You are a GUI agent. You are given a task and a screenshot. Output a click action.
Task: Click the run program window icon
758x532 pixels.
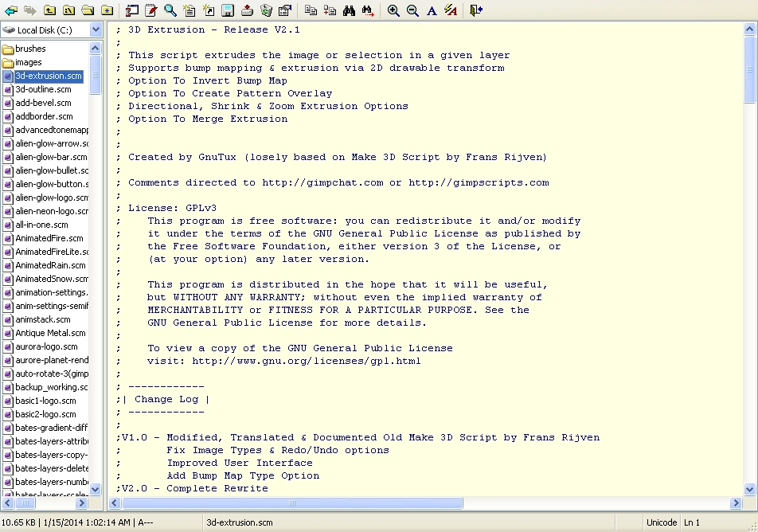(131, 10)
